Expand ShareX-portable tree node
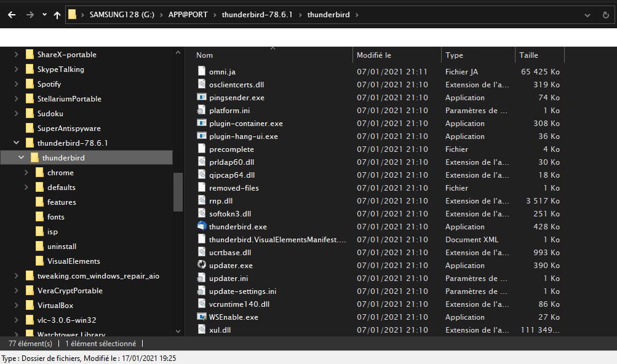Image resolution: width=617 pixels, height=364 pixels. (x=16, y=54)
